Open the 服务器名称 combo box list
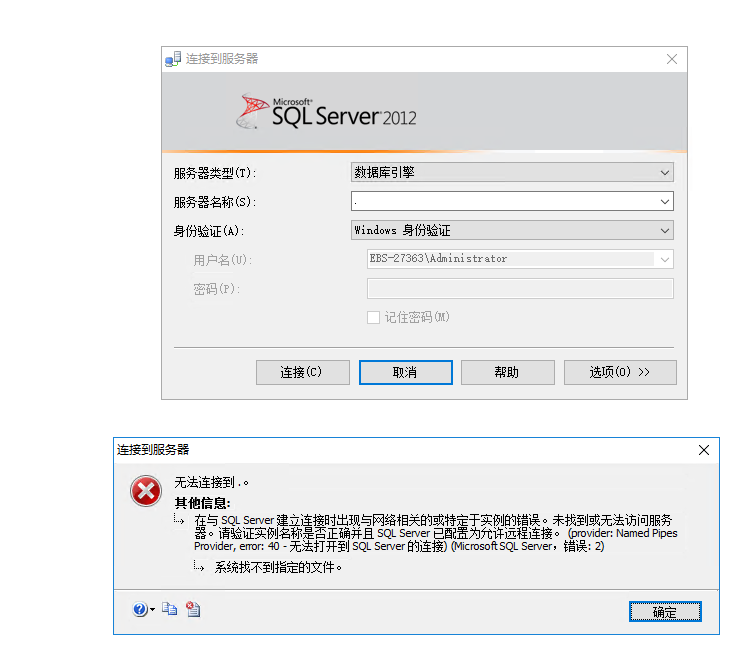This screenshot has width=745, height=668. pos(665,202)
